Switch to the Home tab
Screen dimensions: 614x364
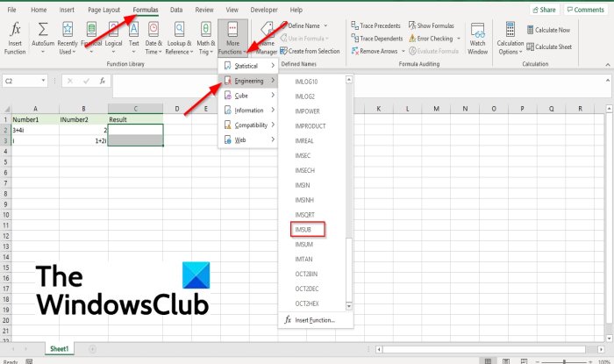(39, 10)
